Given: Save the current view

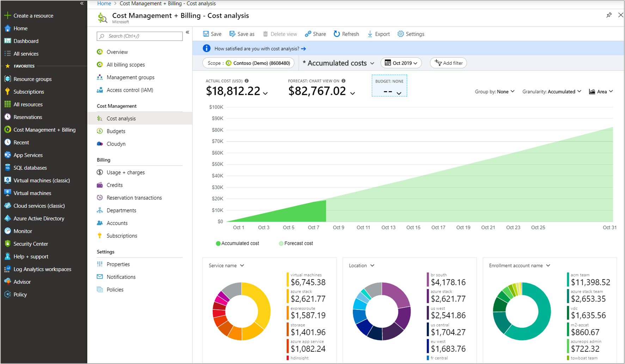Looking at the screenshot, I should pos(212,34).
